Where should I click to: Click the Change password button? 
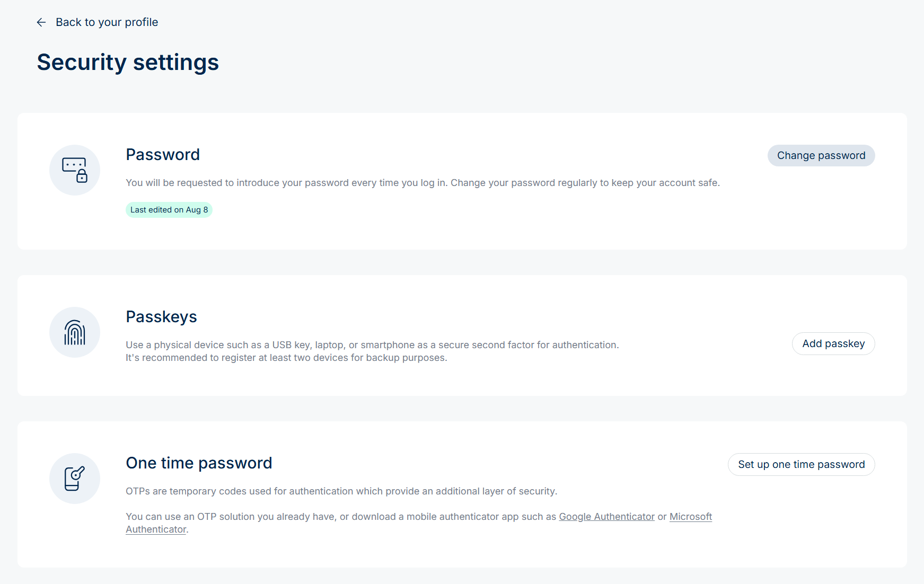[x=821, y=155]
